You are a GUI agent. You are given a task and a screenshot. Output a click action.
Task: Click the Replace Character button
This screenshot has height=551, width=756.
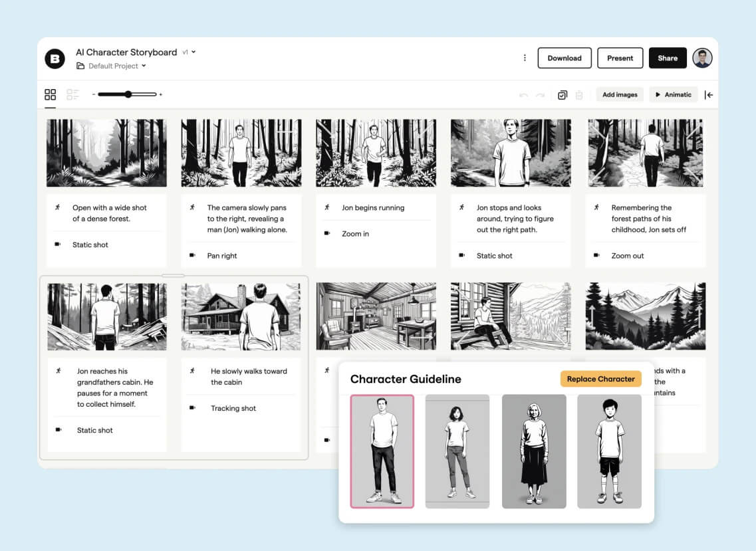[600, 379]
